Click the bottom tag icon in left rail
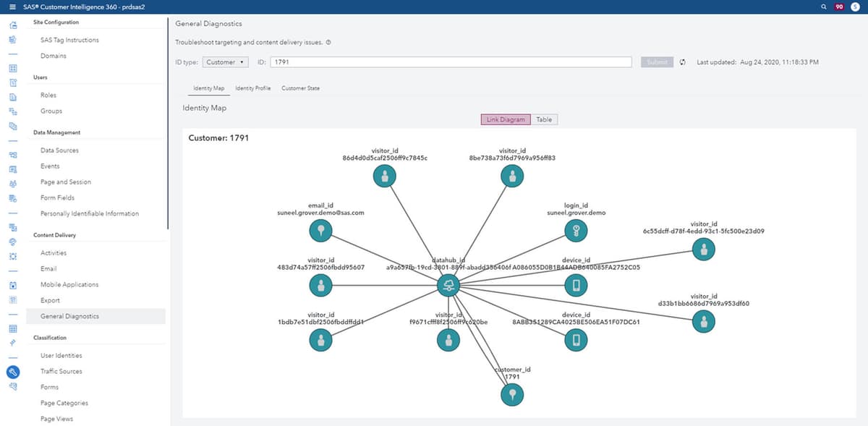868x426 pixels. point(12,386)
